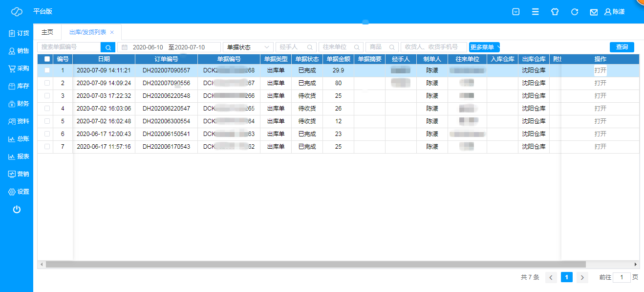Open the 采购 sidebar menu

point(19,68)
